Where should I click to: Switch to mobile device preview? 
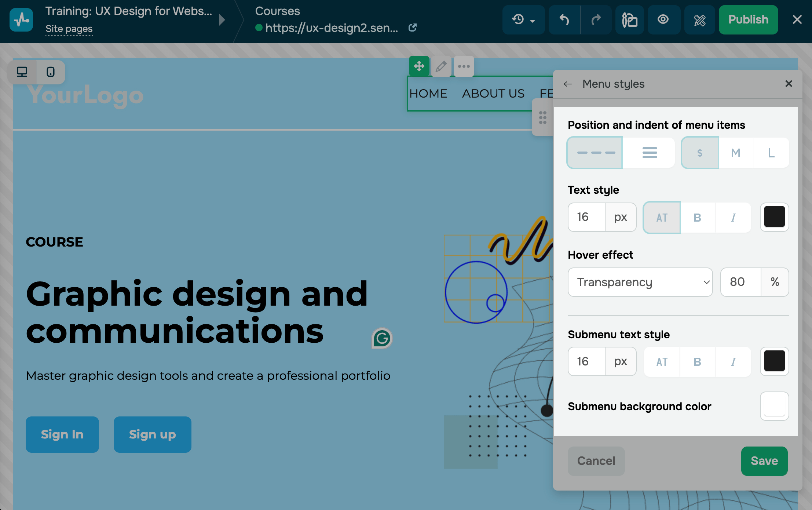click(51, 72)
